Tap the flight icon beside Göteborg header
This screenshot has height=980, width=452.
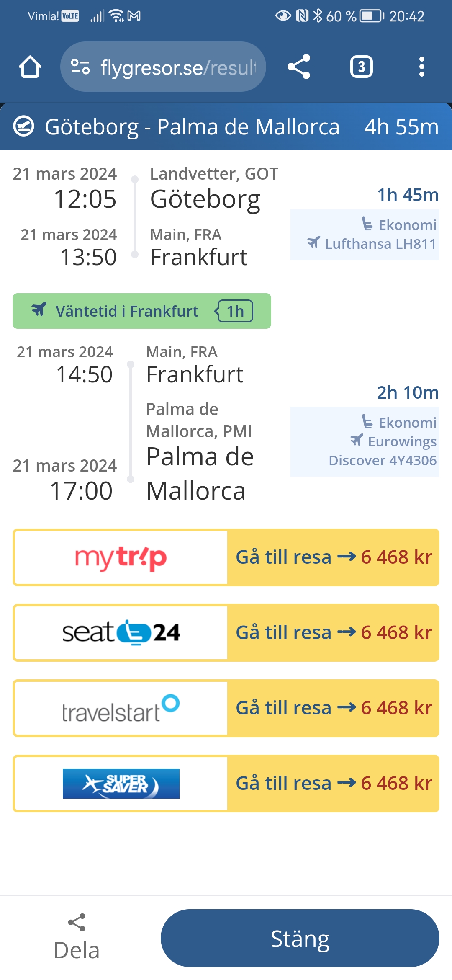pos(23,126)
